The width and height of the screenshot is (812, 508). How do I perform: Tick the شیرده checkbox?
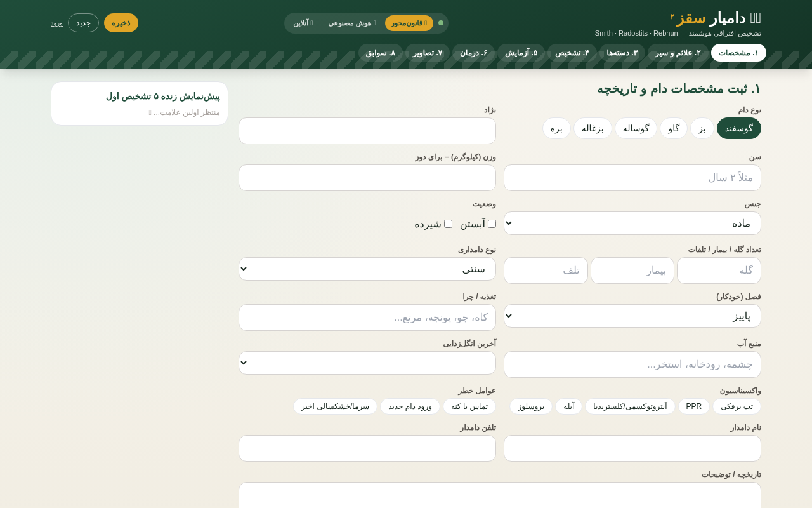click(x=448, y=224)
